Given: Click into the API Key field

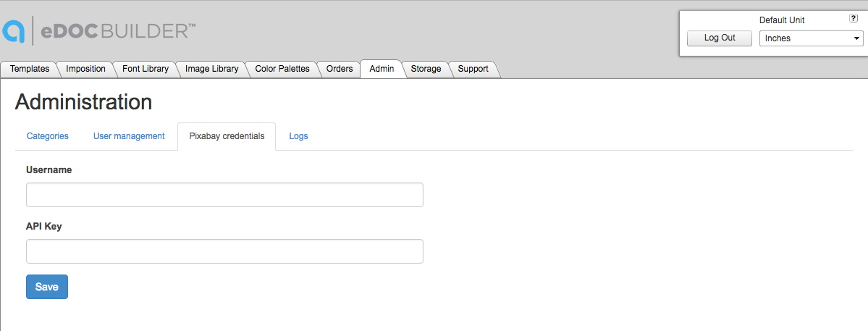Looking at the screenshot, I should 224,251.
